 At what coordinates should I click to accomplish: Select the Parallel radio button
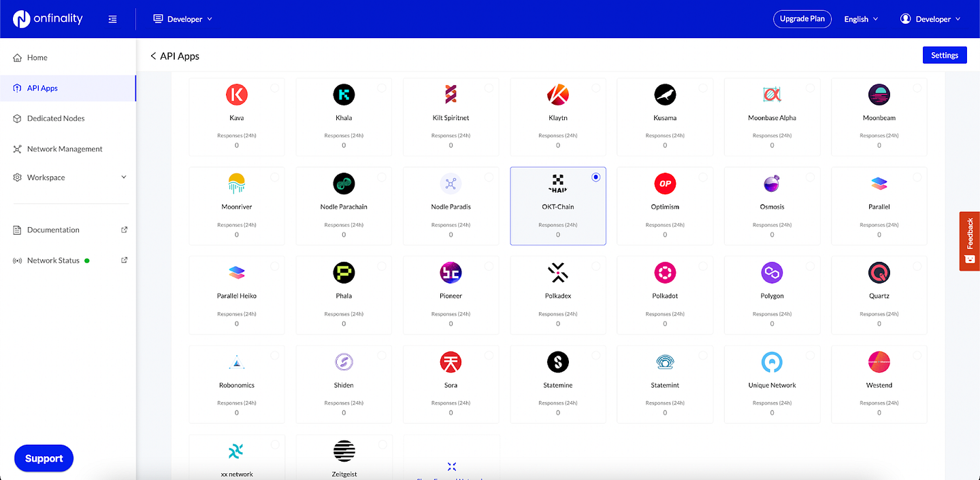[x=917, y=177]
